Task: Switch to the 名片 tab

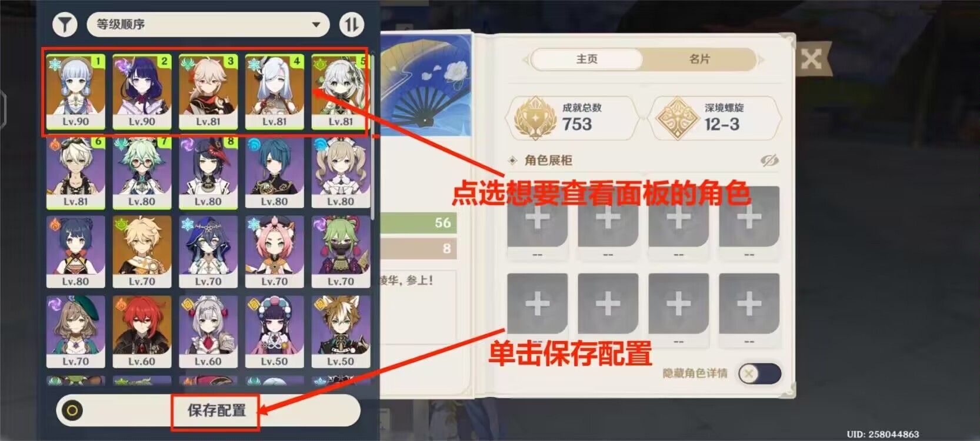Action: [699, 59]
